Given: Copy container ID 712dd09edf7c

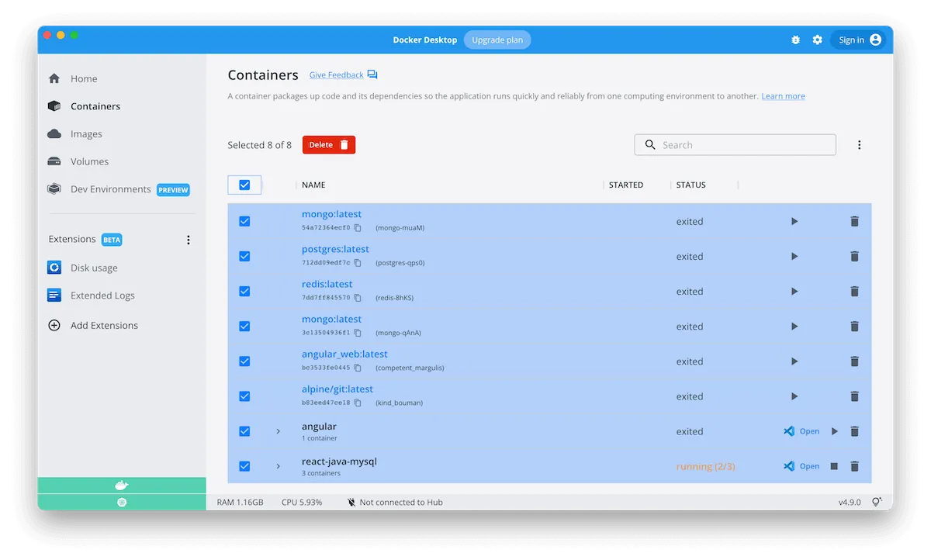Looking at the screenshot, I should 358,263.
